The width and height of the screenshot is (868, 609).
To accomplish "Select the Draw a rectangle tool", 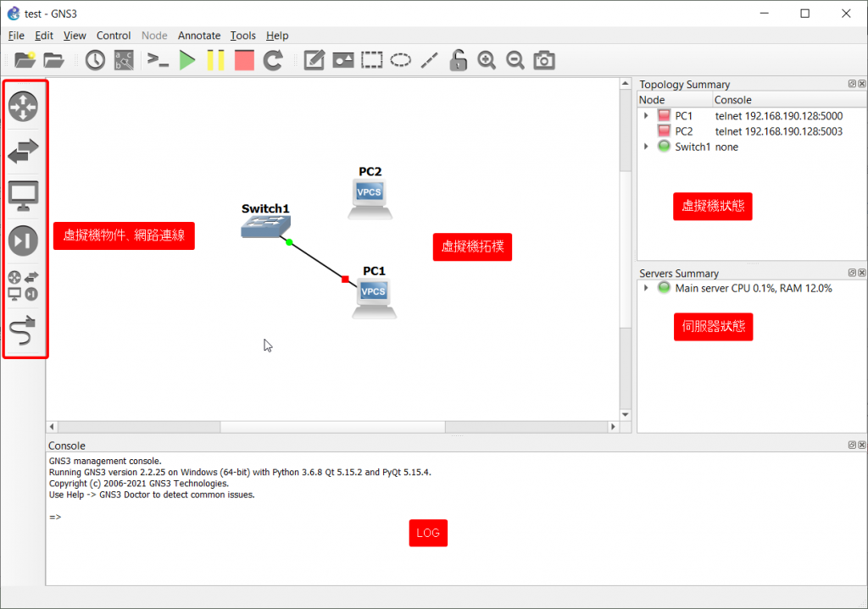I will [x=372, y=60].
